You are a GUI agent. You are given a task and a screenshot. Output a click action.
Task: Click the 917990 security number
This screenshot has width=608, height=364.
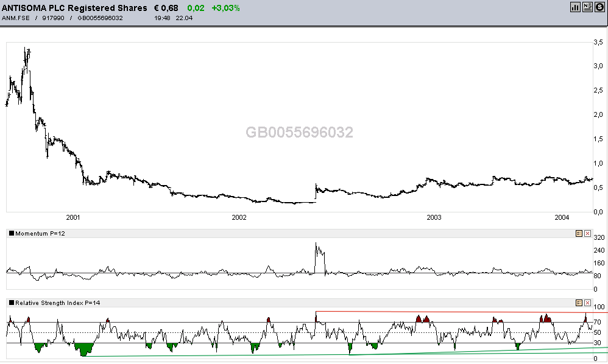point(53,18)
